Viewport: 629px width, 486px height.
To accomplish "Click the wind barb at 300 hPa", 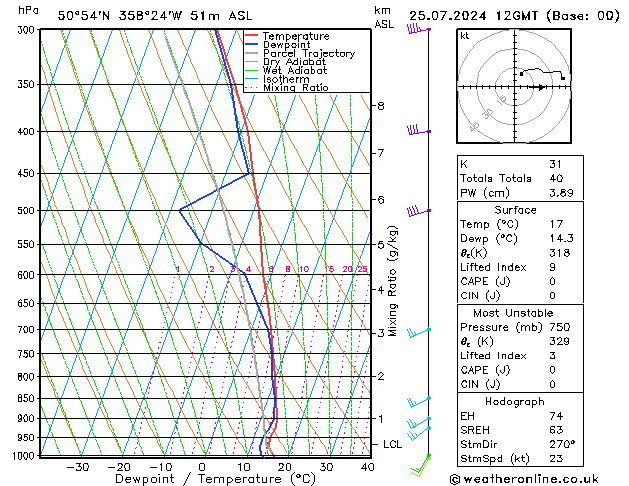I will (418, 29).
